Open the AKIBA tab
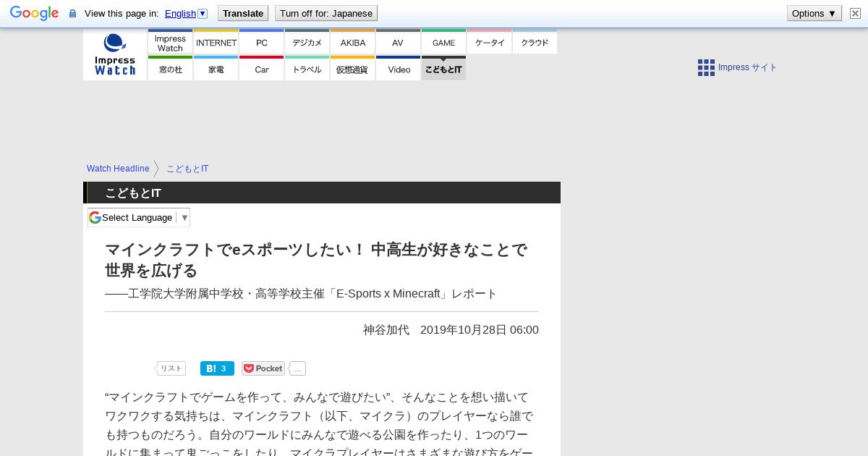868x456 pixels. click(352, 42)
